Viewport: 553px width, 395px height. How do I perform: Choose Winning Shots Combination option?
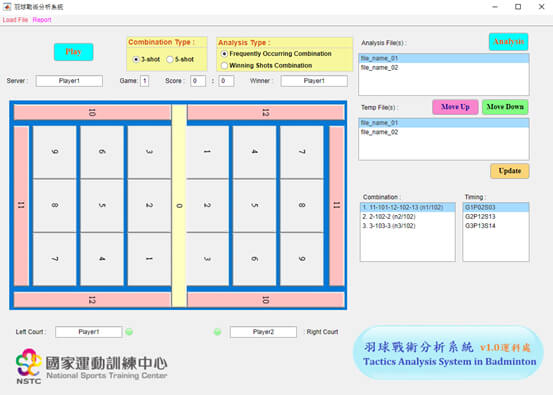(x=224, y=66)
